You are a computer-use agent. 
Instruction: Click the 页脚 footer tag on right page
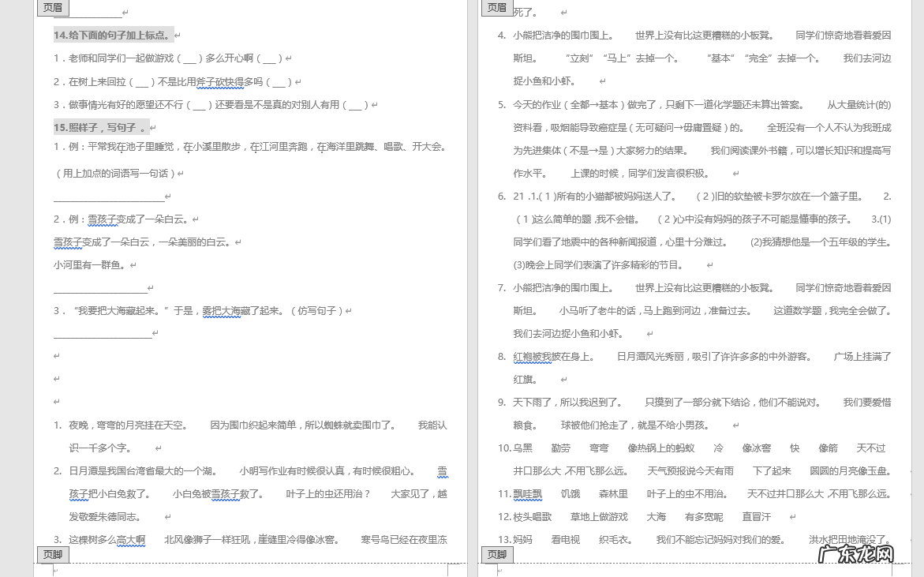[496, 555]
